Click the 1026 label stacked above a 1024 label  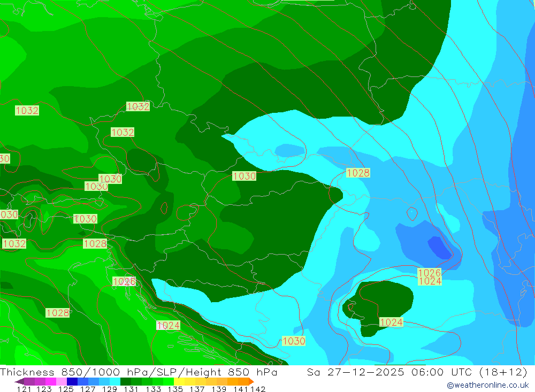tap(430, 273)
